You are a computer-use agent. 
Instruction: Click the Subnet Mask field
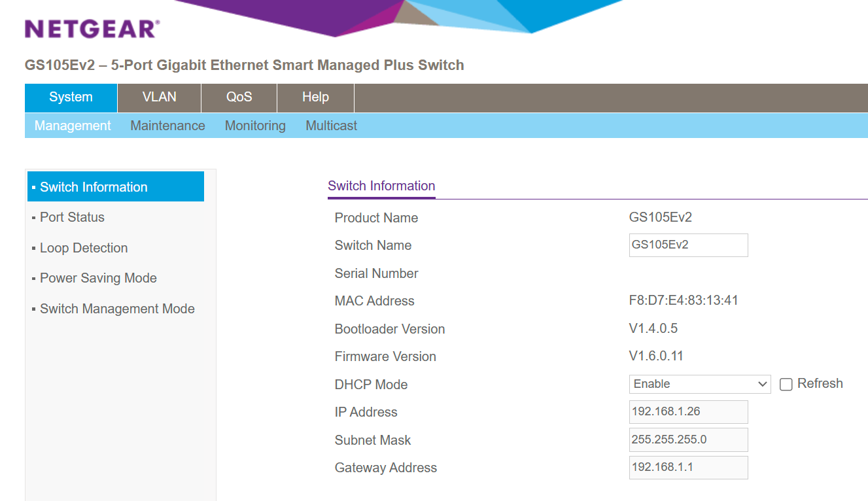coord(688,440)
